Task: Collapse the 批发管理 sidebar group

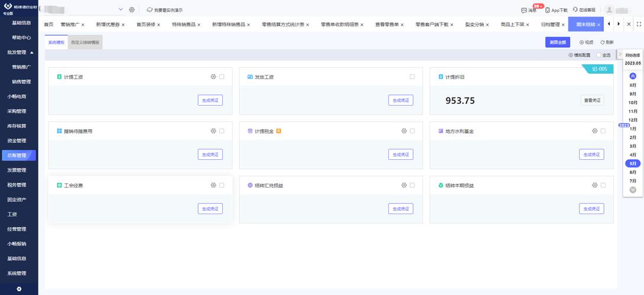Action: 31,53
